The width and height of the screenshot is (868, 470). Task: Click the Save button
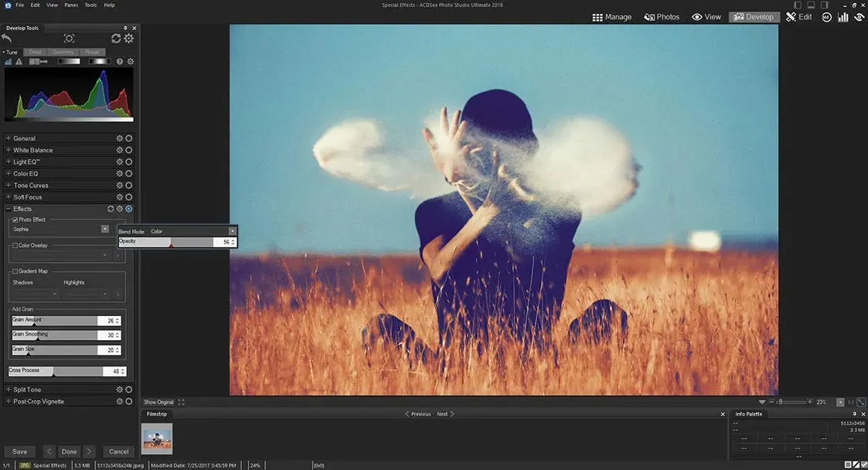(20, 451)
